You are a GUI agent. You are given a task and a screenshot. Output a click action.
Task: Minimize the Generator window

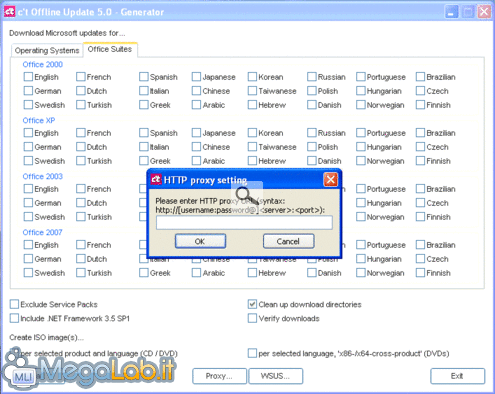tap(451, 12)
